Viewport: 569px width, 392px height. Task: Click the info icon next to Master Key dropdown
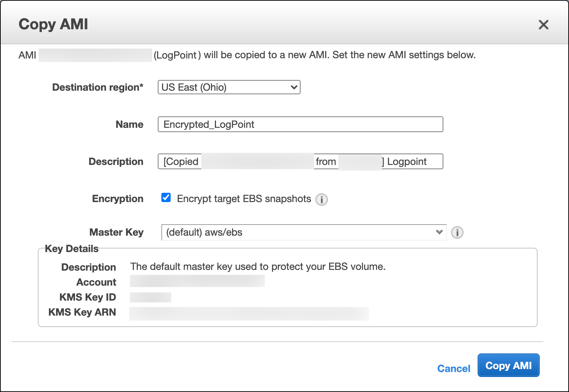click(457, 232)
